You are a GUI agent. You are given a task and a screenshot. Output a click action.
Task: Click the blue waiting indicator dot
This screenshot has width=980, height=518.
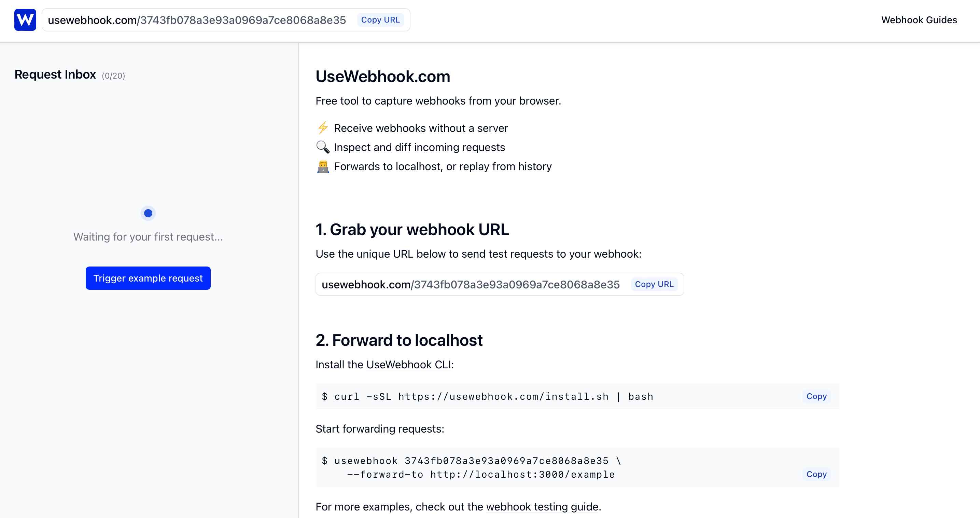[x=148, y=213]
